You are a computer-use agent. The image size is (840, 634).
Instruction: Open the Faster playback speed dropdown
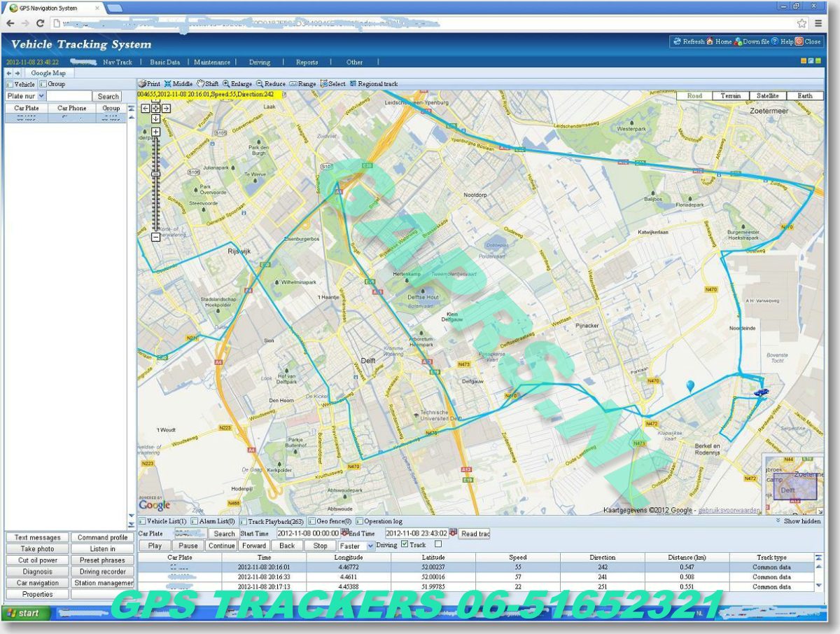click(356, 546)
